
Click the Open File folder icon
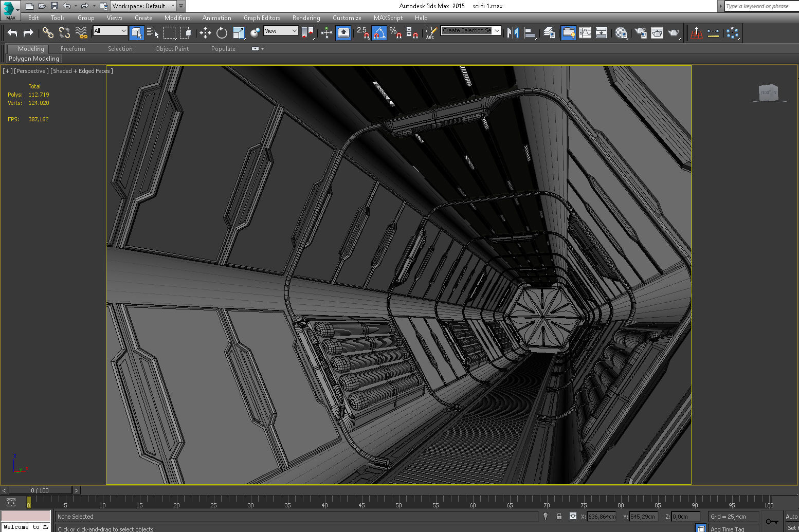42,6
